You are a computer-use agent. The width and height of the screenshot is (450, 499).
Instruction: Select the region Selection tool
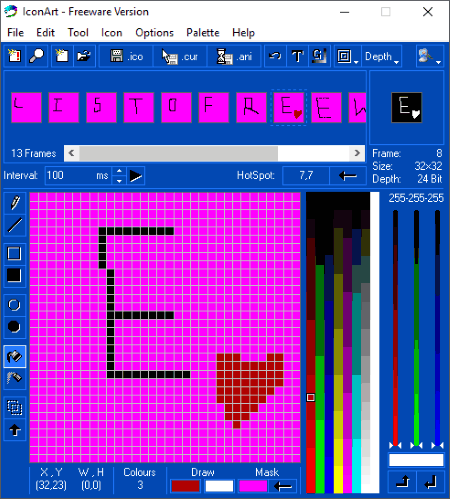click(x=14, y=407)
